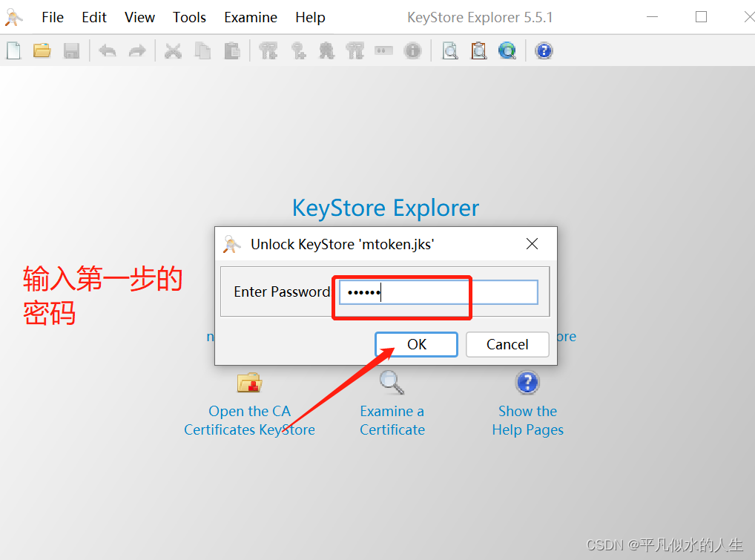Screen dimensions: 755x560
Task: Click the Generate Key Pair keys icon
Action: point(268,50)
